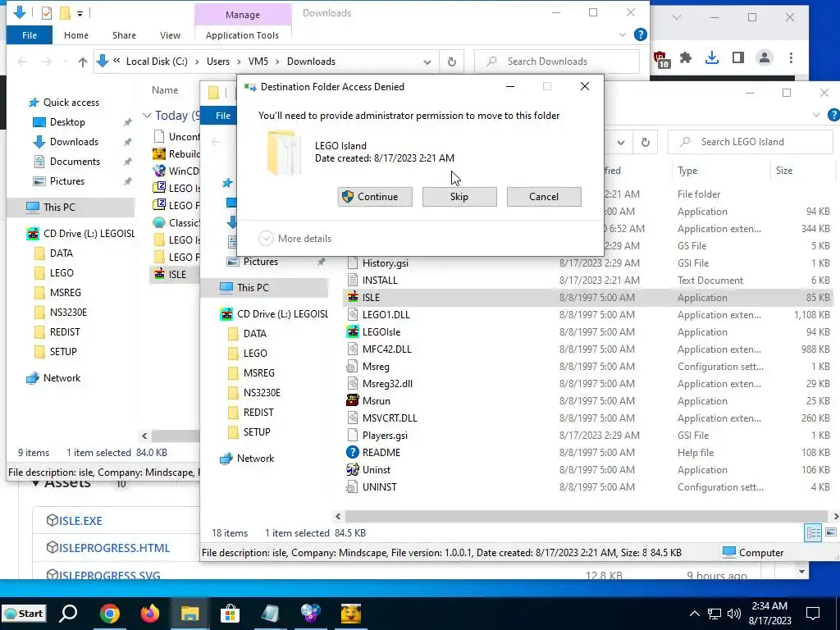Screen dimensions: 840x630
Task: Open Quick access in Downloads sidebar
Action: coord(71,103)
